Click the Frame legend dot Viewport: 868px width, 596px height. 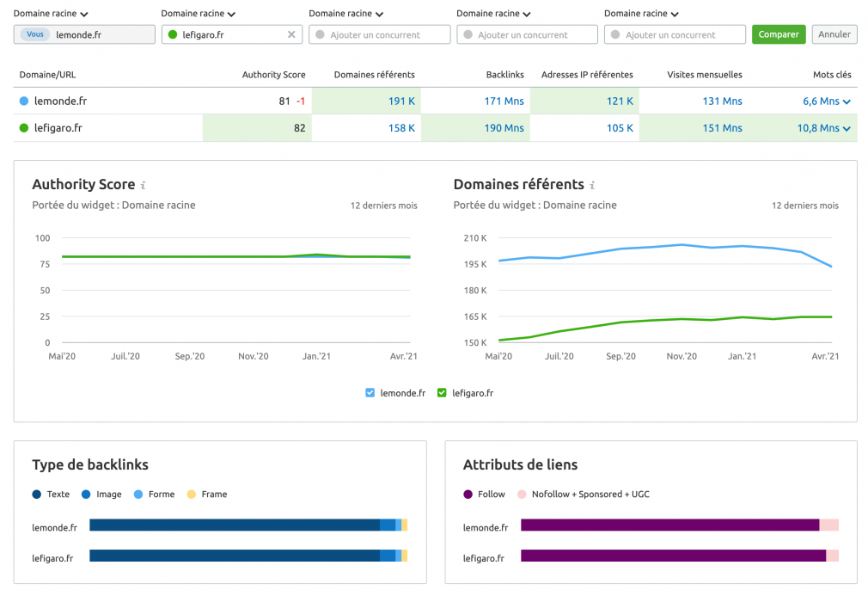tap(191, 494)
